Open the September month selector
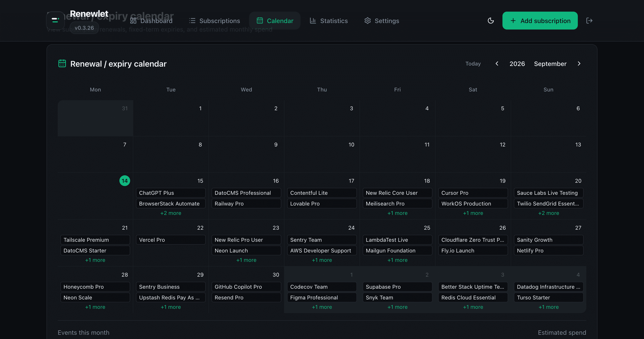 coord(550,64)
